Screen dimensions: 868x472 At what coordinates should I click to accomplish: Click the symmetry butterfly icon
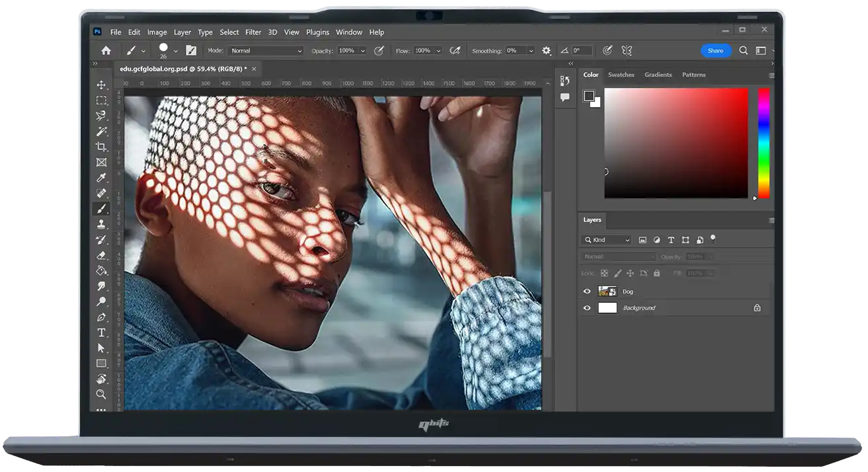626,50
